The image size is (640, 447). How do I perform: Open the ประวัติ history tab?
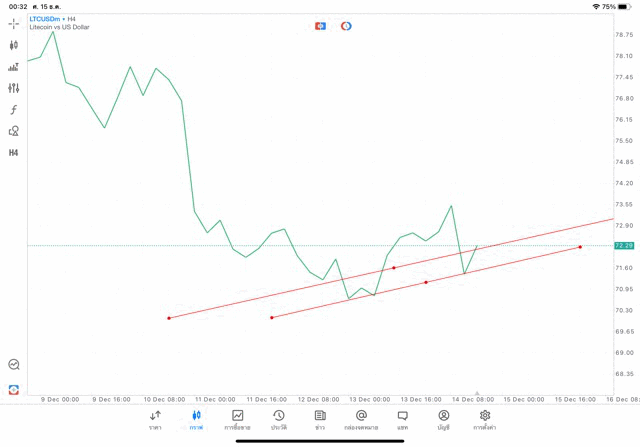point(279,419)
